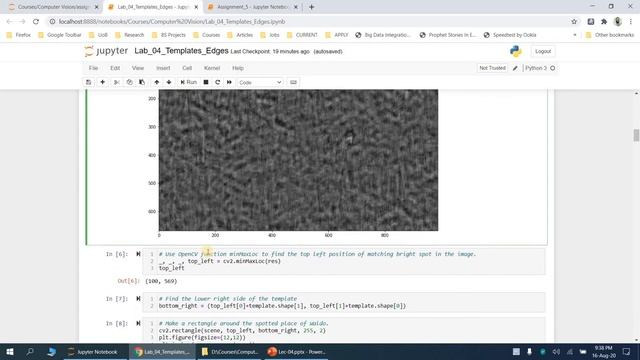Open the File menu
640x360 pixels.
[93, 68]
